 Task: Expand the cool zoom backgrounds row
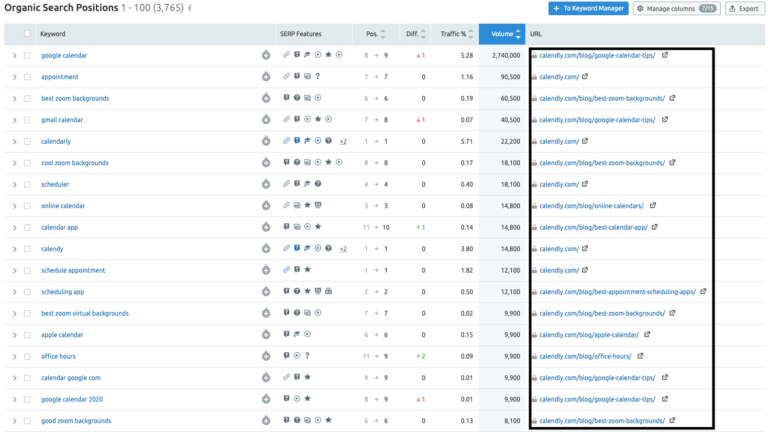14,163
